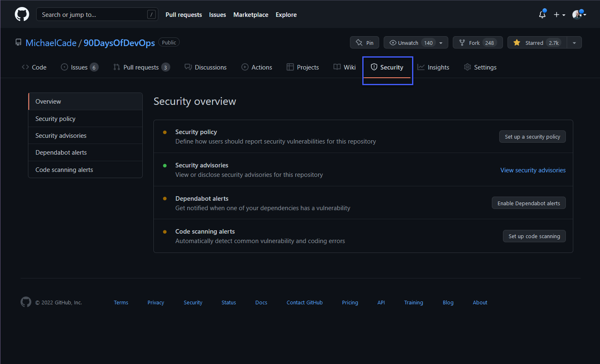The image size is (600, 364).
Task: Click Enable Dependabot alerts
Action: 528,203
